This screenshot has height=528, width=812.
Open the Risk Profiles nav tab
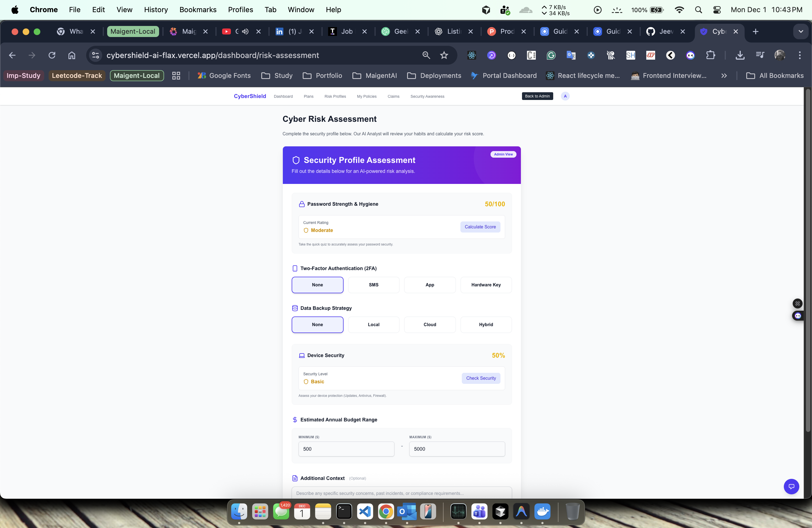(x=335, y=97)
